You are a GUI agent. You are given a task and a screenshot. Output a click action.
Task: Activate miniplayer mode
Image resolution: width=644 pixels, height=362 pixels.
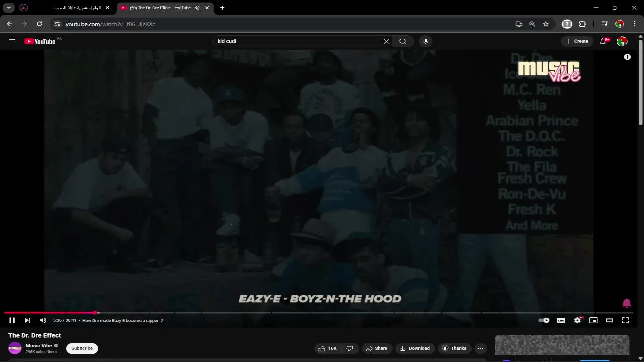[593, 320]
